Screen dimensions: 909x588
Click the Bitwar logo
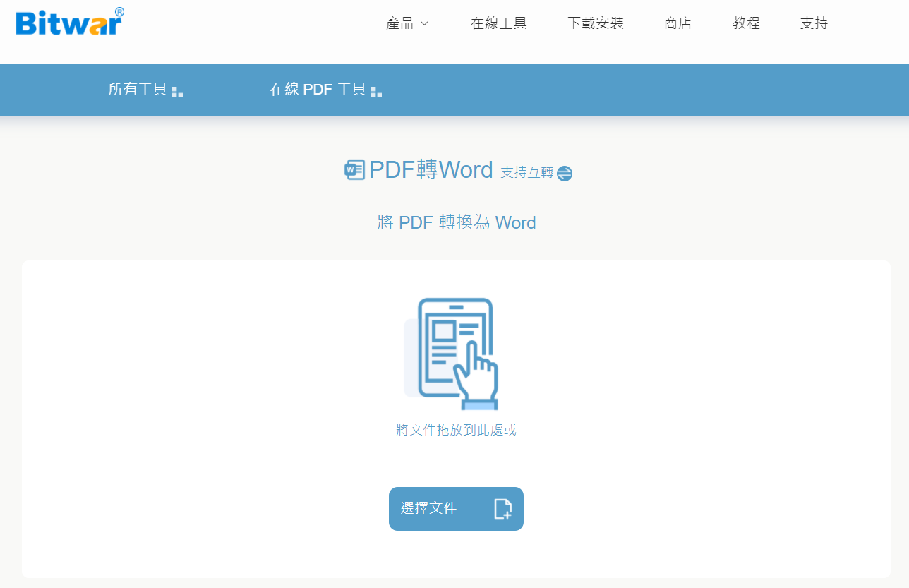(69, 23)
